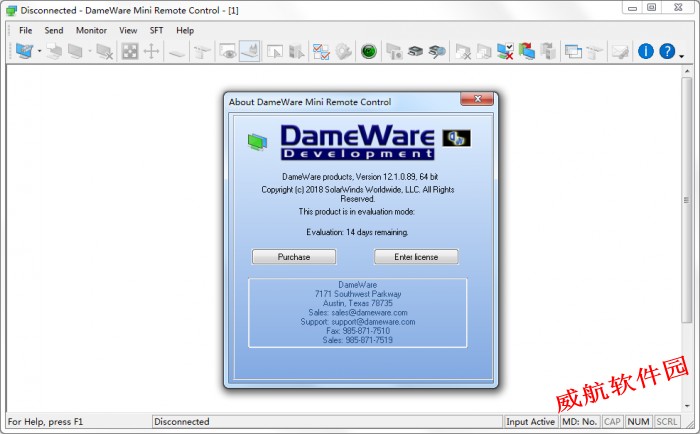700x434 pixels.
Task: Open the Send menu
Action: 54,30
